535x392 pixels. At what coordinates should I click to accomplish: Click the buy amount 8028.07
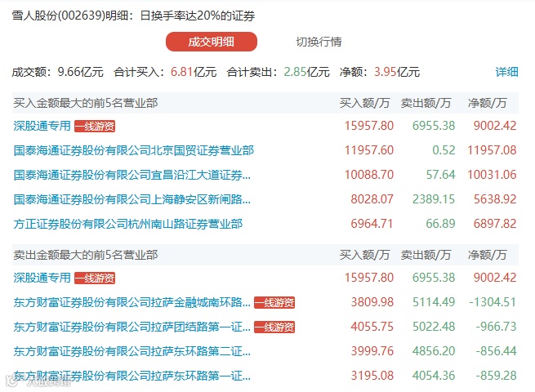(372, 199)
